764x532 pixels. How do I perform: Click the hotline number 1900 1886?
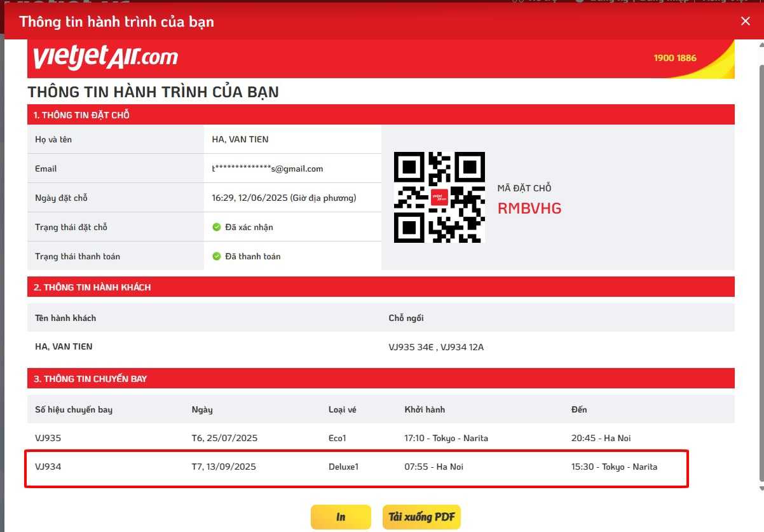pos(675,58)
